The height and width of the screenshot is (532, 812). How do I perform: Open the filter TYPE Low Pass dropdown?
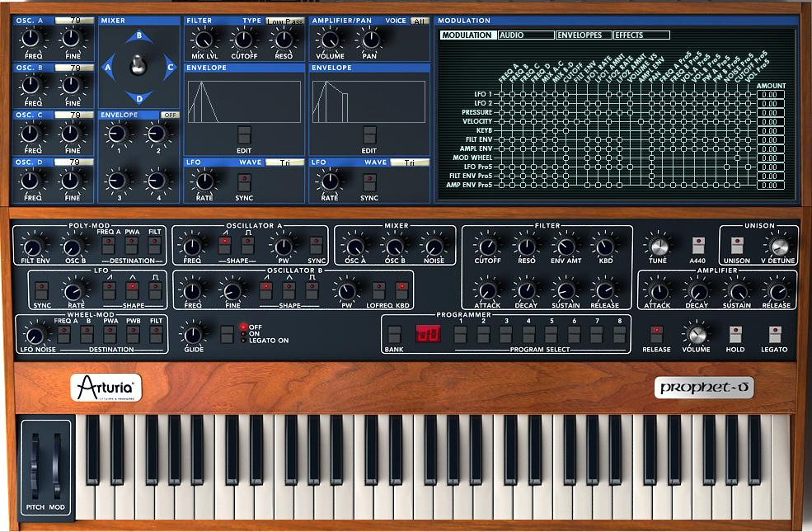284,21
